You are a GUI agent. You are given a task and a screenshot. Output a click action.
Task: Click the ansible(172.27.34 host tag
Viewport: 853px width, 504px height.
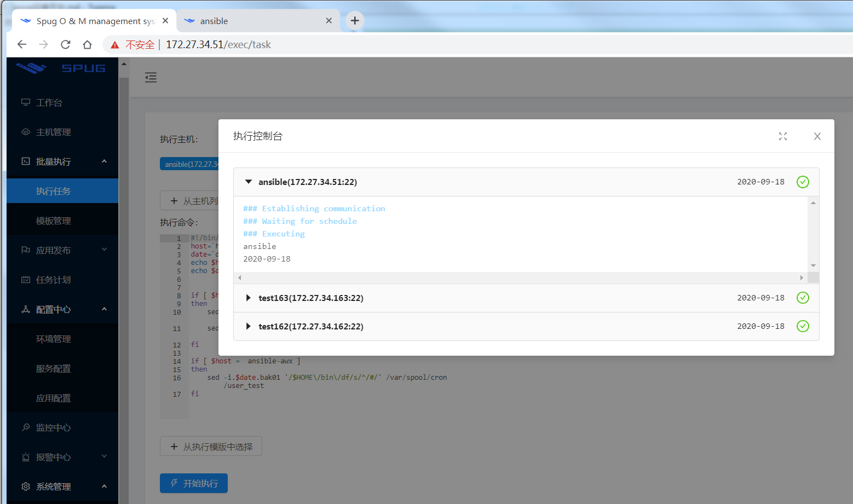189,164
